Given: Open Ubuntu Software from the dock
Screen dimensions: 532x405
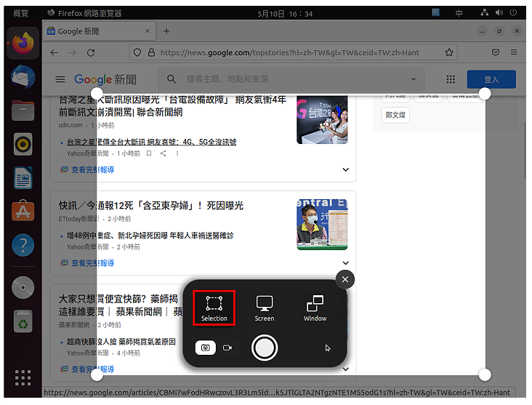Looking at the screenshot, I should coord(23,211).
